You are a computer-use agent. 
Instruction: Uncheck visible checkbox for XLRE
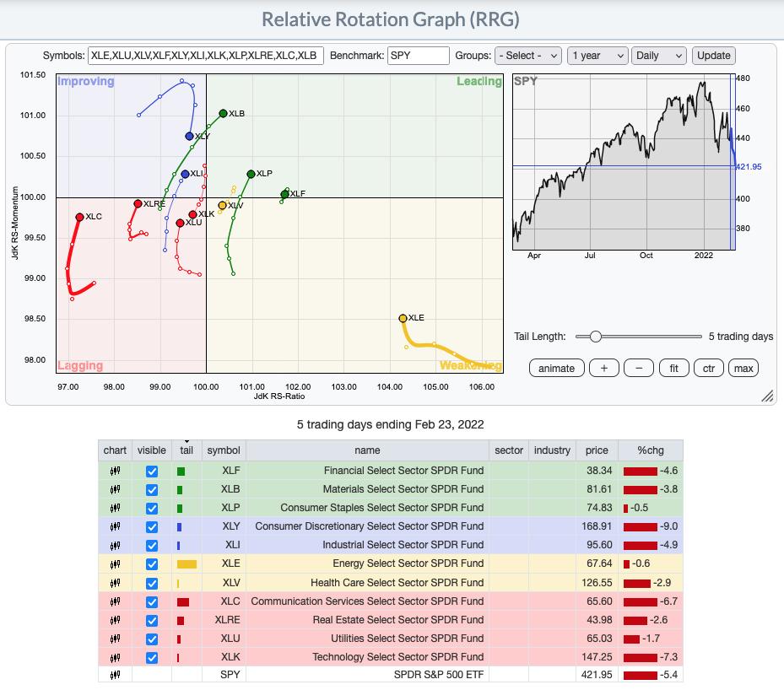tap(152, 621)
